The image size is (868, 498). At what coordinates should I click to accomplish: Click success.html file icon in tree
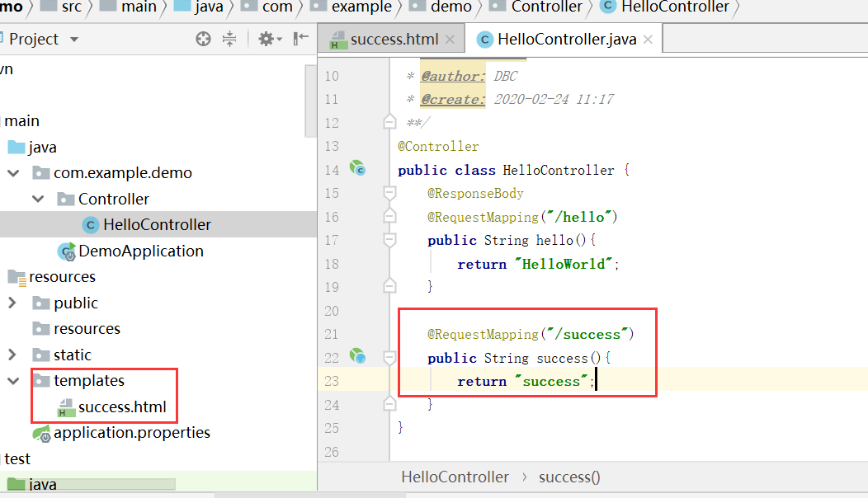(67, 408)
